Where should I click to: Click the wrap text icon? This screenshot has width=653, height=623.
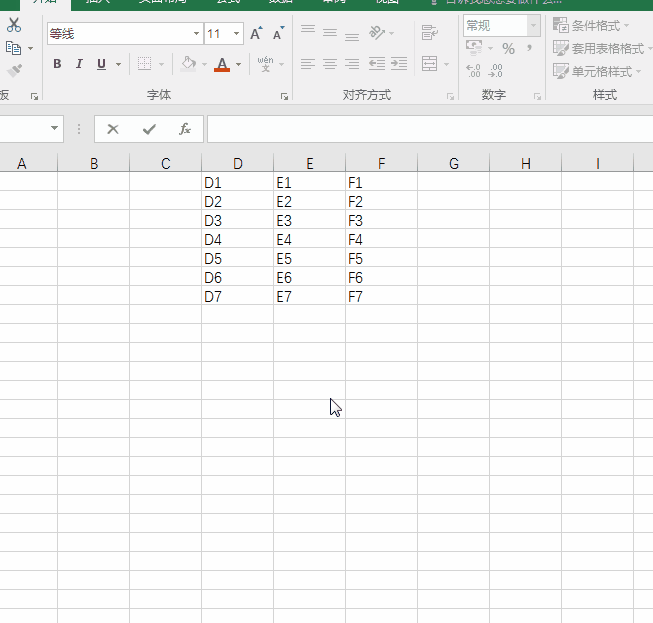pyautogui.click(x=430, y=33)
